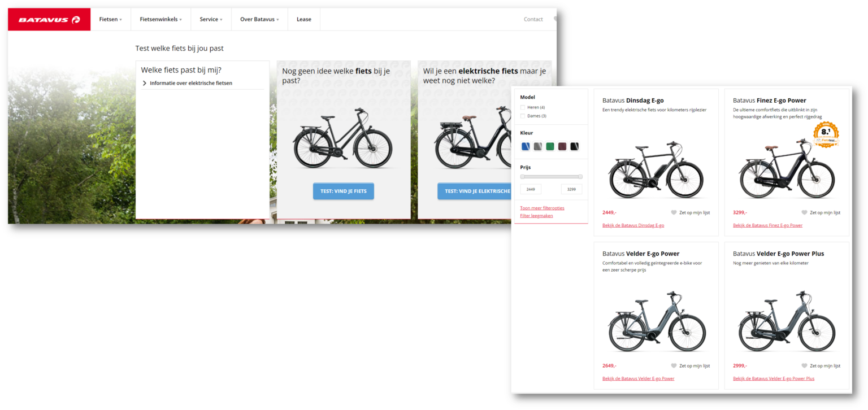Open the Fietsen dropdown menu
This screenshot has width=868, height=410.
tap(110, 19)
